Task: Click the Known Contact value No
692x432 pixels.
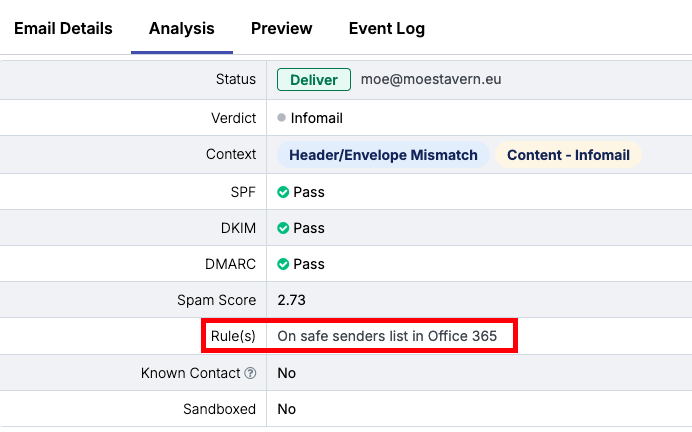Action: coord(286,373)
